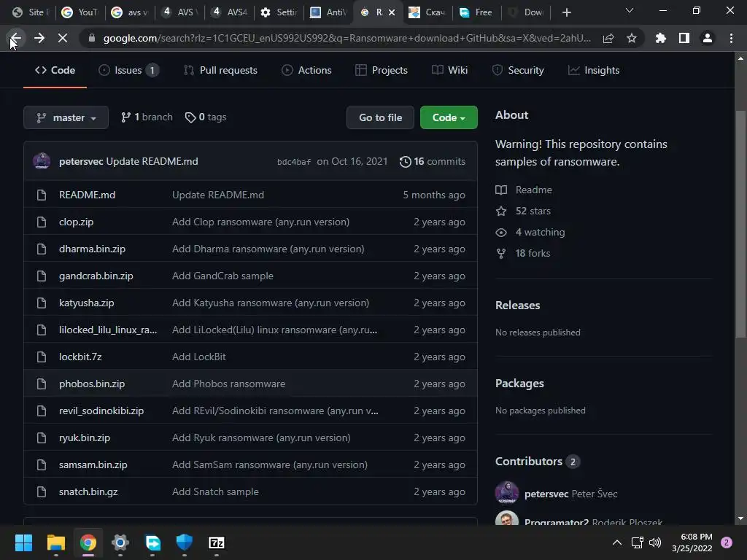View the 1 branch link
Viewport: 747px width, 560px height.
point(147,117)
